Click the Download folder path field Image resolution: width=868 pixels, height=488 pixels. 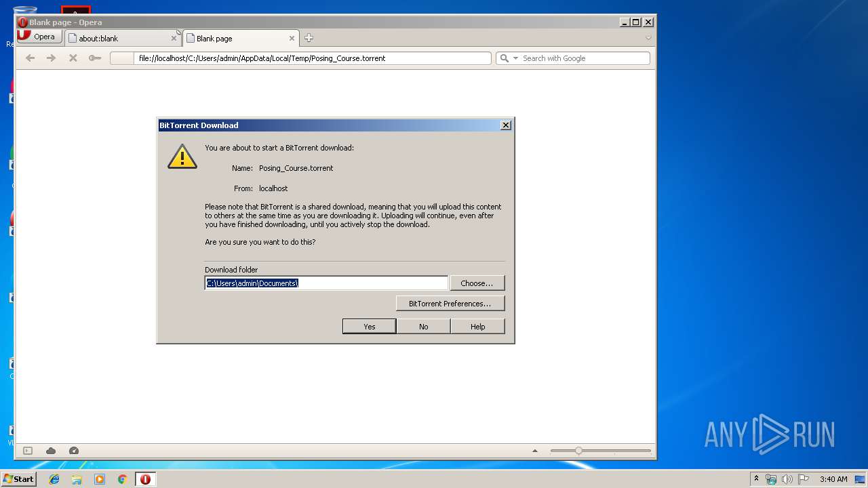[x=326, y=283]
